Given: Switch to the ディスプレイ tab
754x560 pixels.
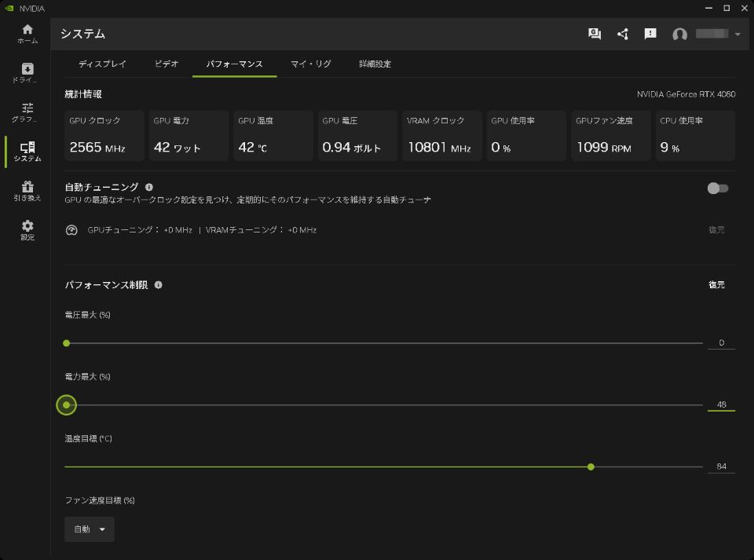Looking at the screenshot, I should click(102, 64).
